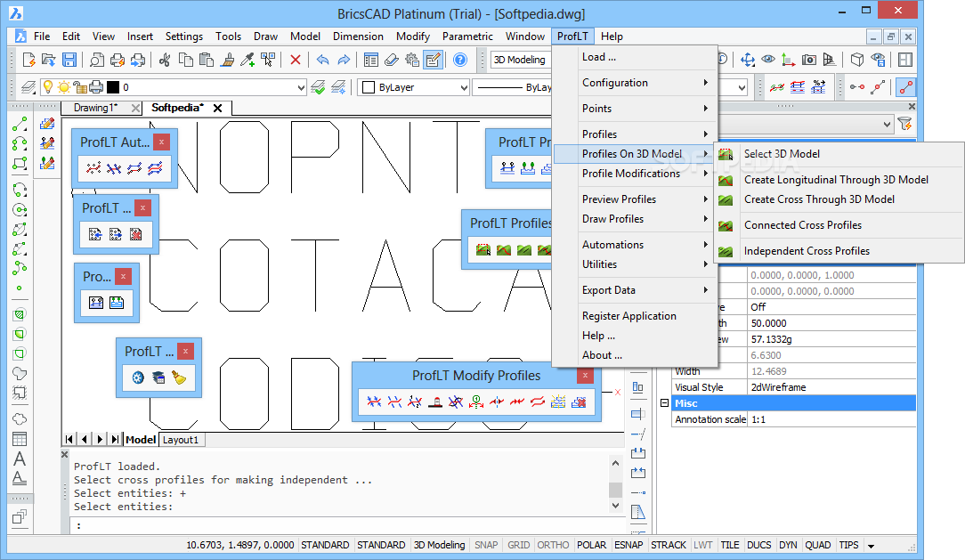Open the status bar options arrow
Screen dimensions: 965x560
871,545
